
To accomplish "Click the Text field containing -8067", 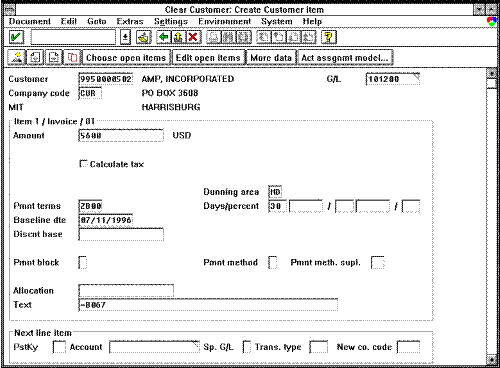I will [208, 305].
